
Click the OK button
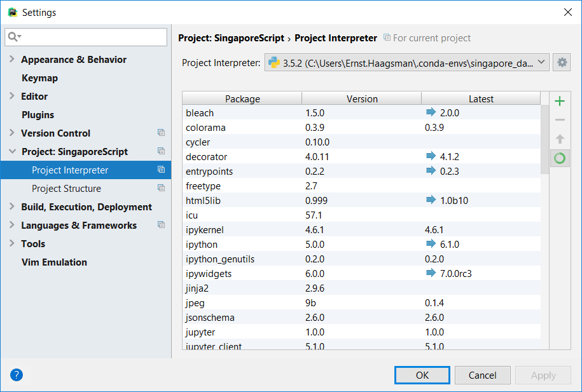(x=422, y=375)
